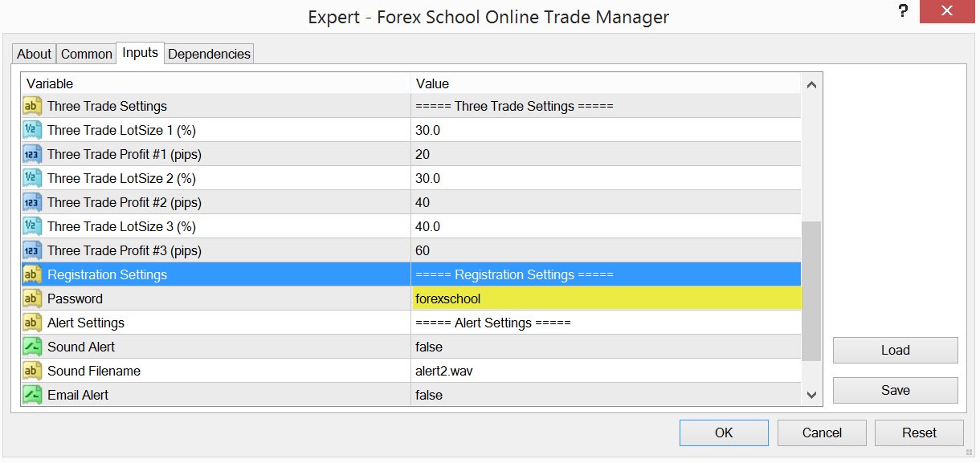980x463 pixels.
Task: Select the Alert Settings variable name
Action: click(x=86, y=323)
